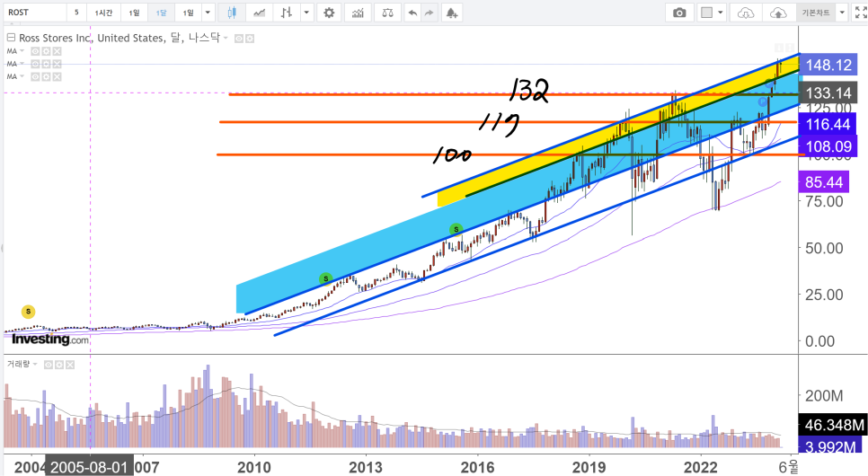Select the 1일 interval next to 1시간

(134, 13)
